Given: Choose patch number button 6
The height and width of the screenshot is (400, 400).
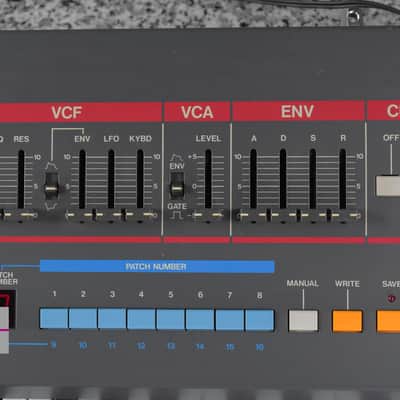Looking at the screenshot, I should [x=200, y=320].
